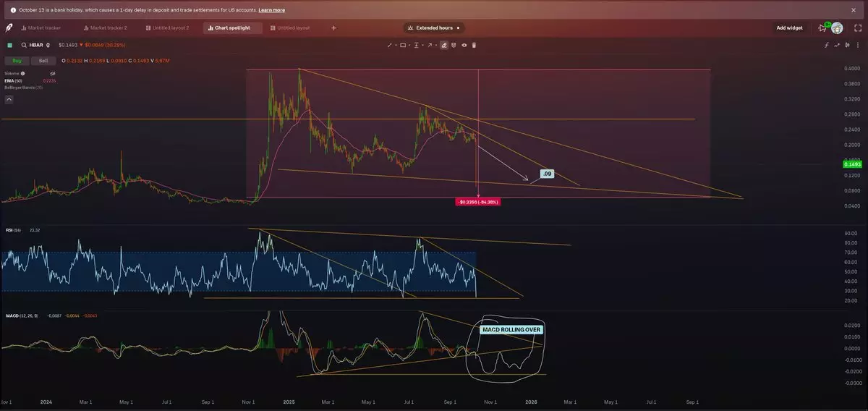Viewport: 868px width, 411px height.
Task: Open the Learn more link
Action: click(x=271, y=10)
